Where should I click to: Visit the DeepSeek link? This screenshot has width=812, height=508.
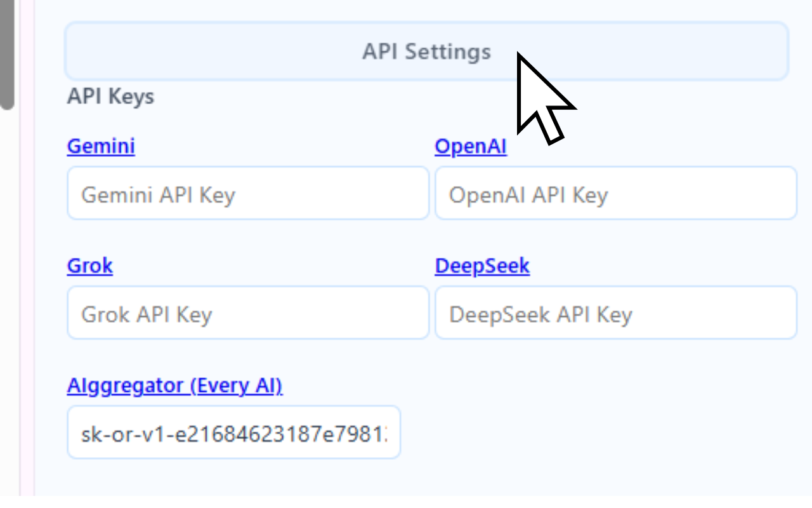[x=482, y=265]
